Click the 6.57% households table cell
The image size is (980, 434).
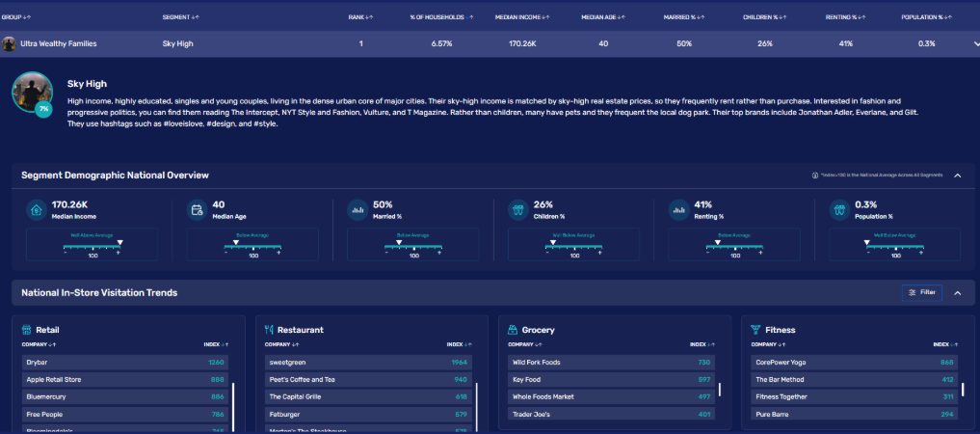coord(441,43)
